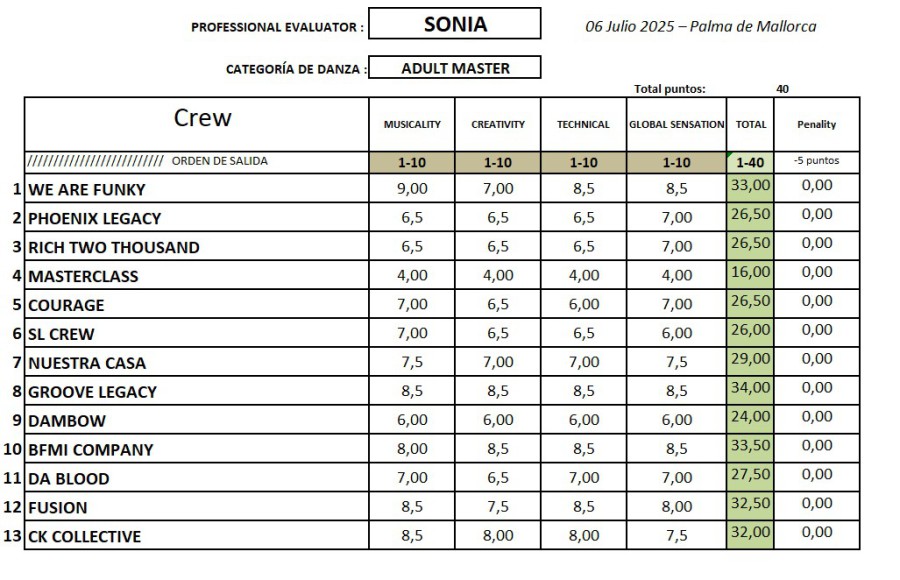The height and width of the screenshot is (580, 900).
Task: Click green total 34,00 for GROOVE LEGACY
Action: (750, 387)
